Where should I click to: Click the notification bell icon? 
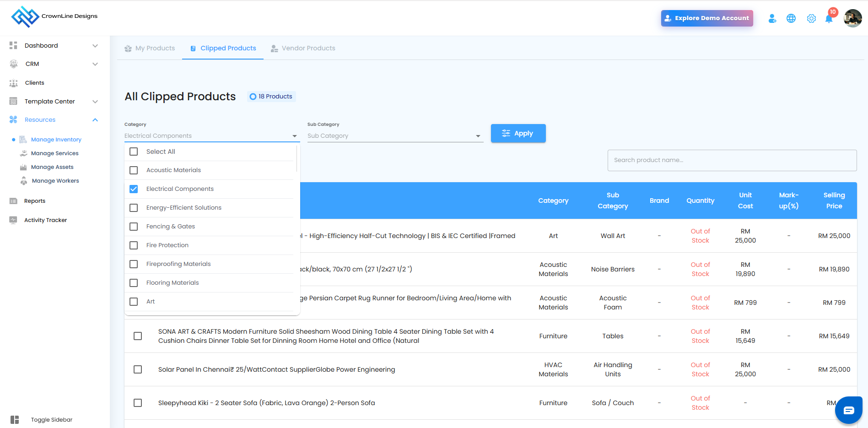coord(829,19)
